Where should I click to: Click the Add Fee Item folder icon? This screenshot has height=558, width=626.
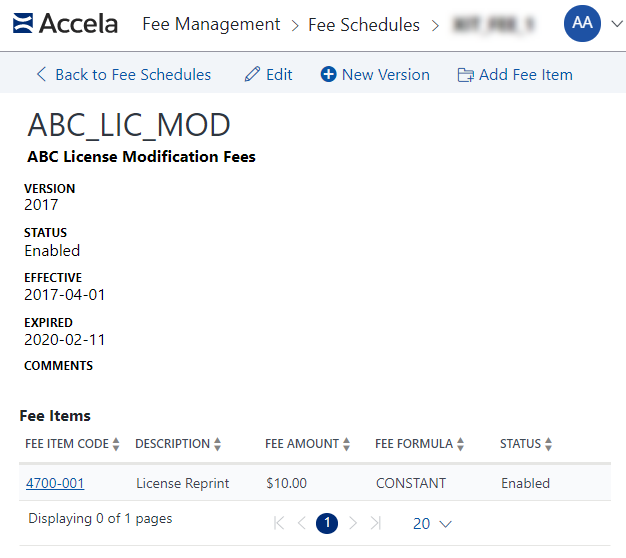[x=465, y=74]
